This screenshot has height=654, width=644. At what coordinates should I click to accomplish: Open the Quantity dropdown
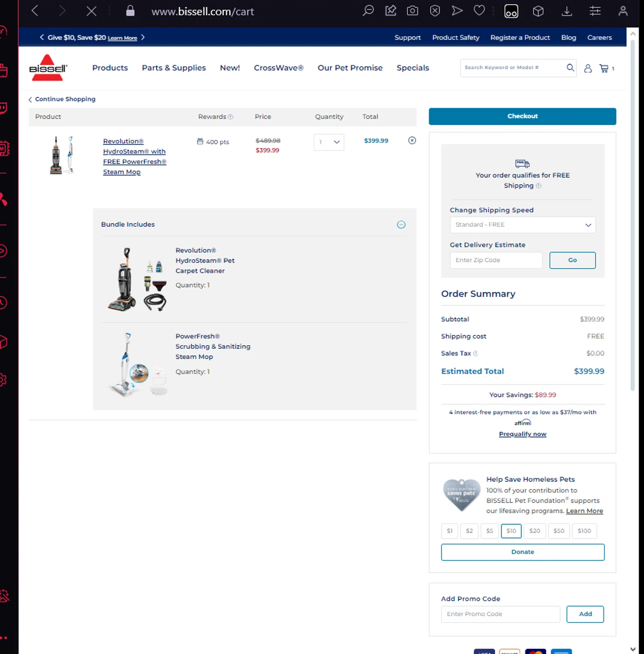click(x=329, y=142)
